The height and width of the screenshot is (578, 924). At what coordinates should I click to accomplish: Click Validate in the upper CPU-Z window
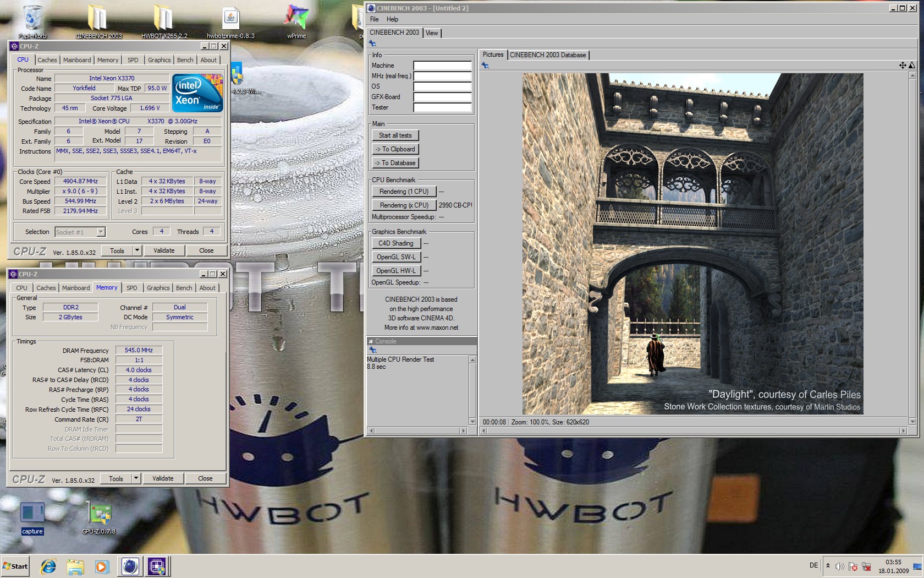pos(164,250)
